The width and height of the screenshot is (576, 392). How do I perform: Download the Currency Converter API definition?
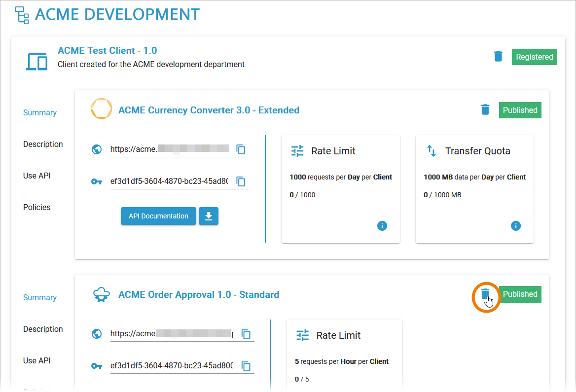click(x=209, y=216)
